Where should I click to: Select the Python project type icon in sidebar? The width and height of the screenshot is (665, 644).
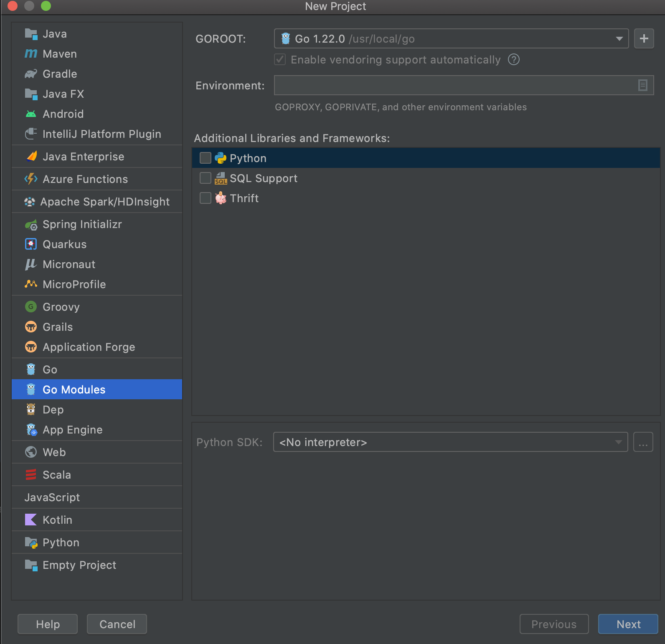pyautogui.click(x=31, y=543)
